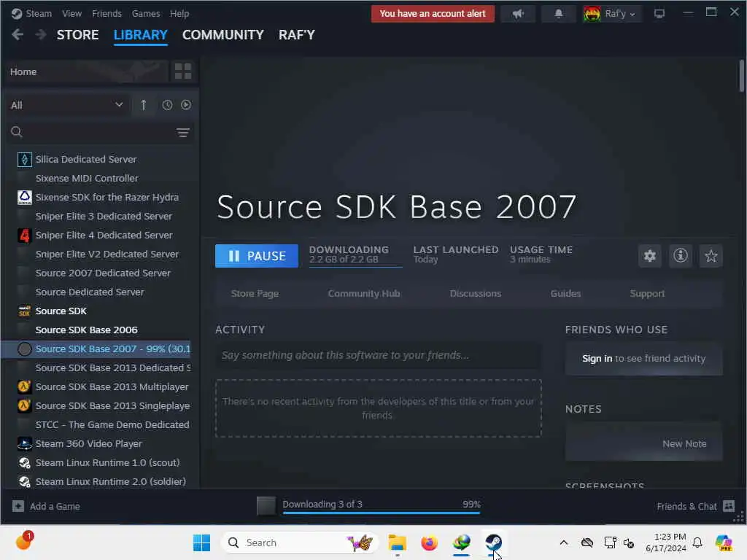Screen dimensions: 747x560
Task: Open the View menu
Action: (72, 13)
